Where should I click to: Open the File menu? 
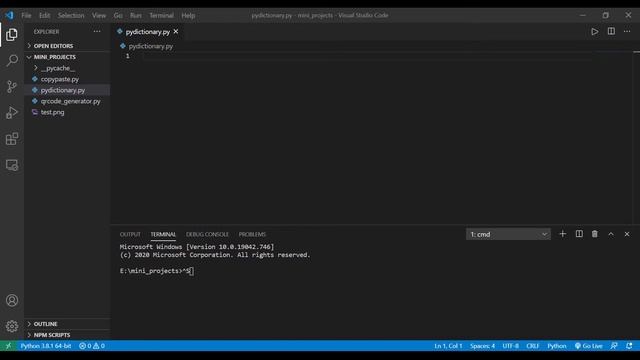click(x=27, y=16)
